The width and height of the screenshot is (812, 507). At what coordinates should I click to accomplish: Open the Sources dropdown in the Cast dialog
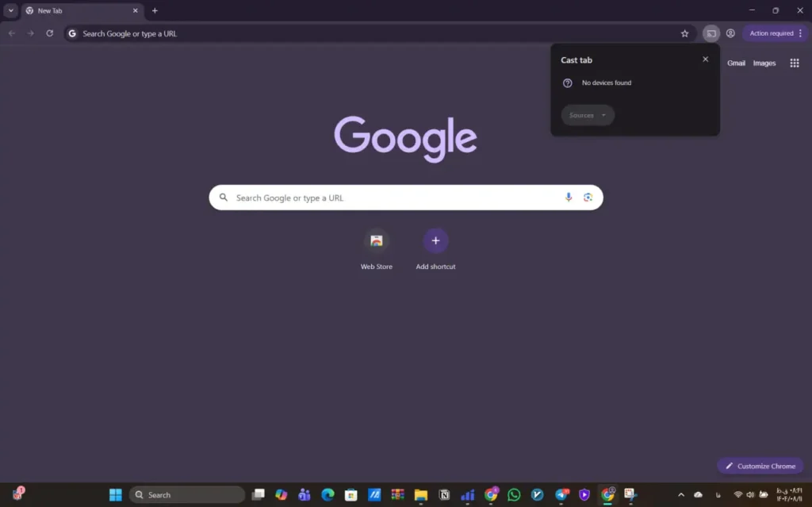pyautogui.click(x=587, y=115)
